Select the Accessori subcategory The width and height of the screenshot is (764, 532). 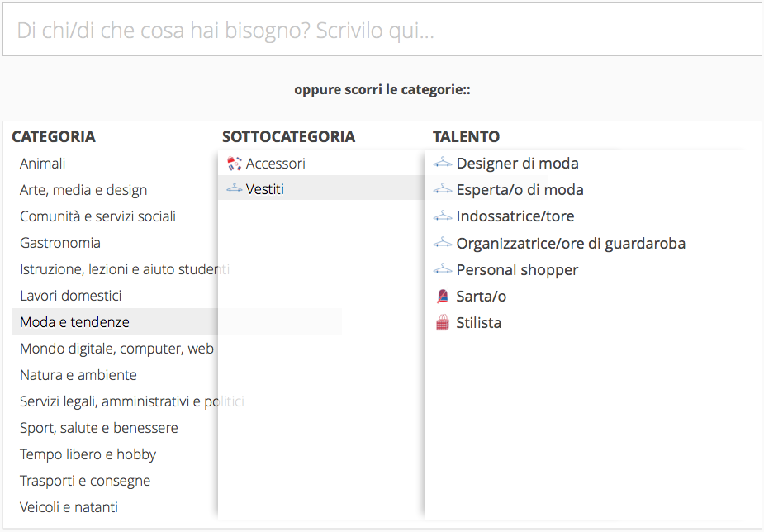(x=276, y=164)
